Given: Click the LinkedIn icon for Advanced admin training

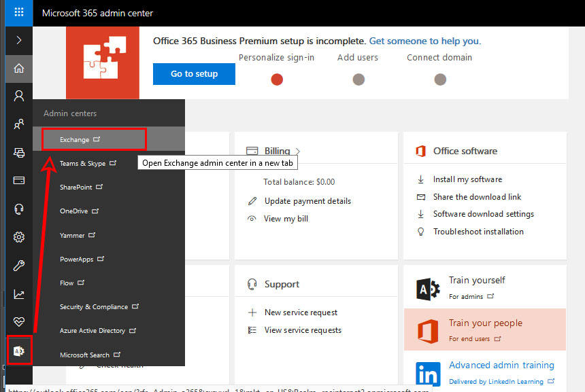Looking at the screenshot, I should [x=429, y=372].
